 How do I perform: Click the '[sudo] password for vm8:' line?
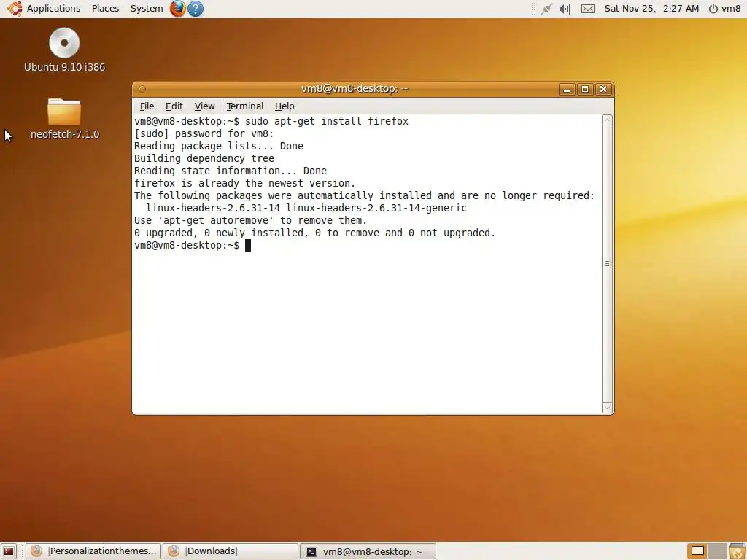pyautogui.click(x=204, y=133)
